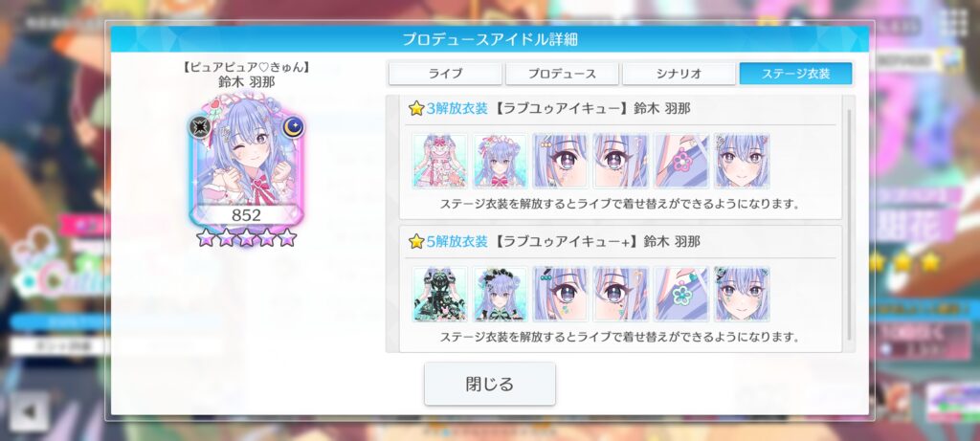The image size is (980, 441).
Task: Click the five-star rarity row under the card
Action: [246, 237]
